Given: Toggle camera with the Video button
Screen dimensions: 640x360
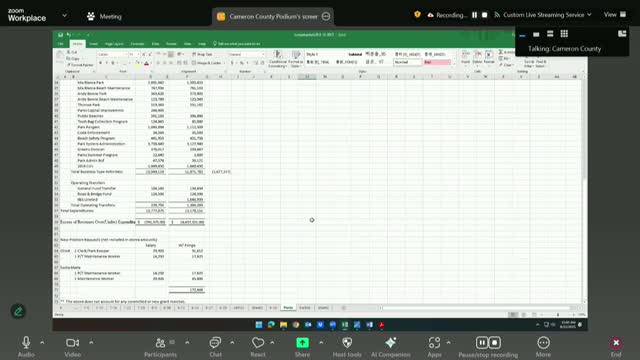Looking at the screenshot, I should (x=73, y=347).
